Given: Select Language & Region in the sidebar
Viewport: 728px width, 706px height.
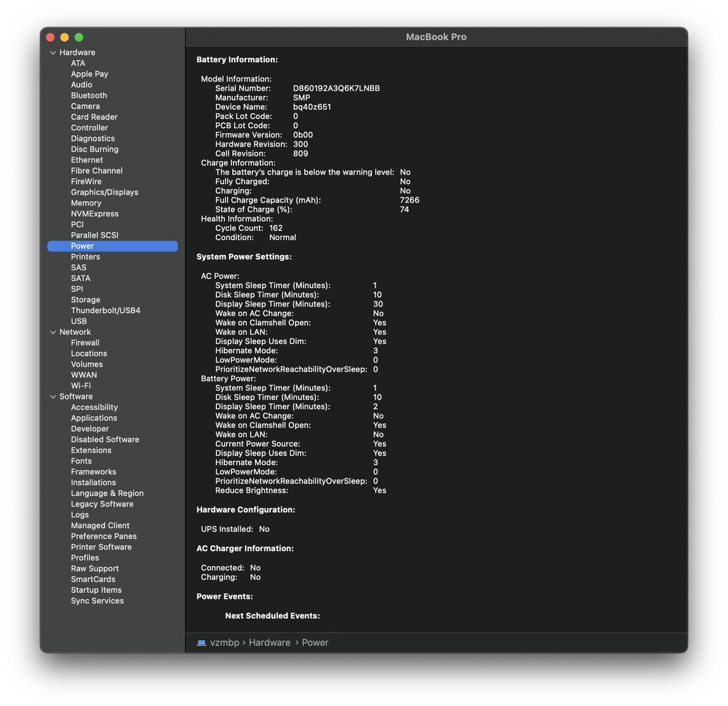Looking at the screenshot, I should 107,494.
